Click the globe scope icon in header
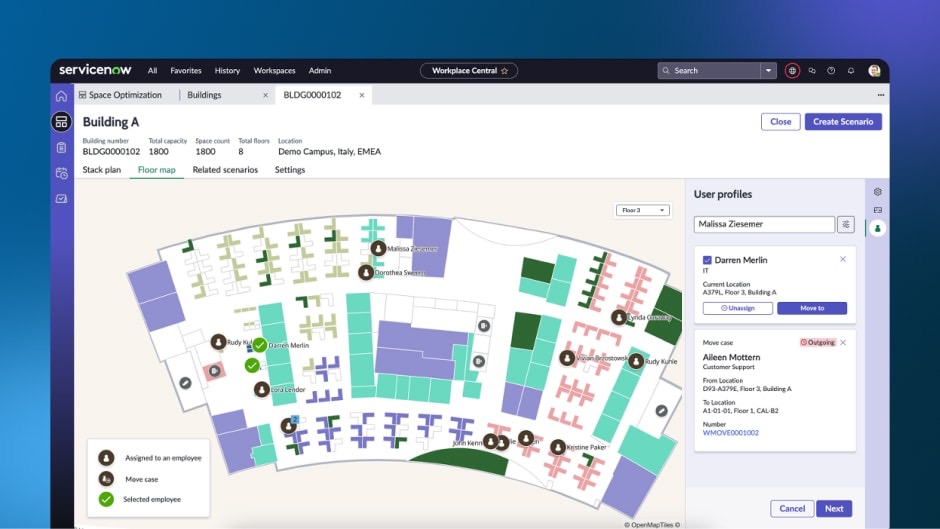 coord(792,71)
